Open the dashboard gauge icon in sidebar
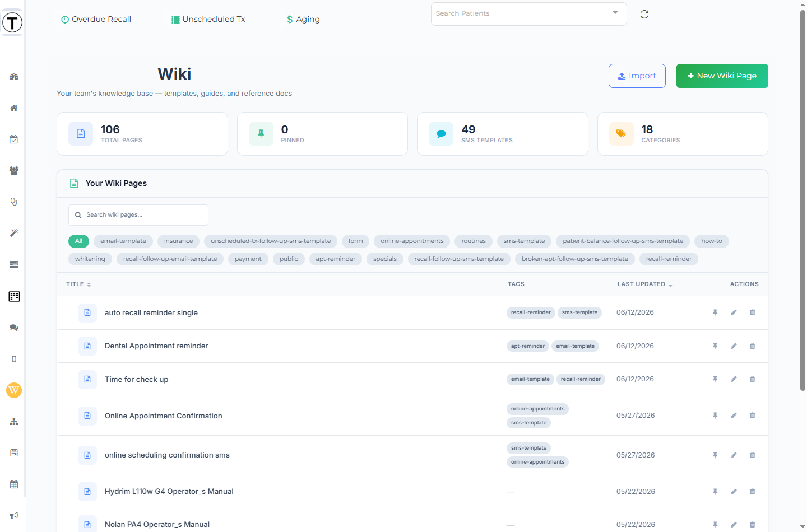807x532 pixels. (14, 77)
